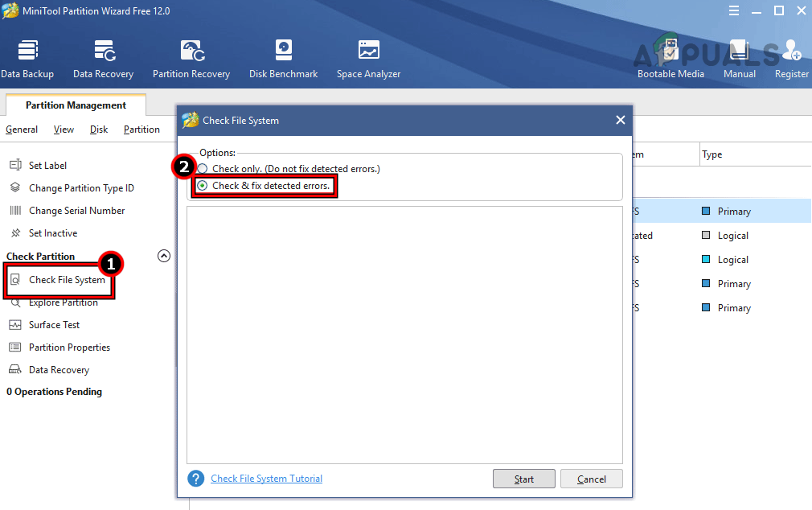Choose Set Inactive for the partition

tap(53, 232)
